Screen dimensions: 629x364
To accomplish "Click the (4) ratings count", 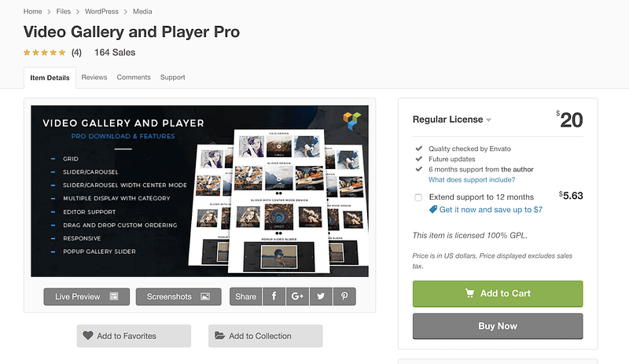I will click(76, 53).
